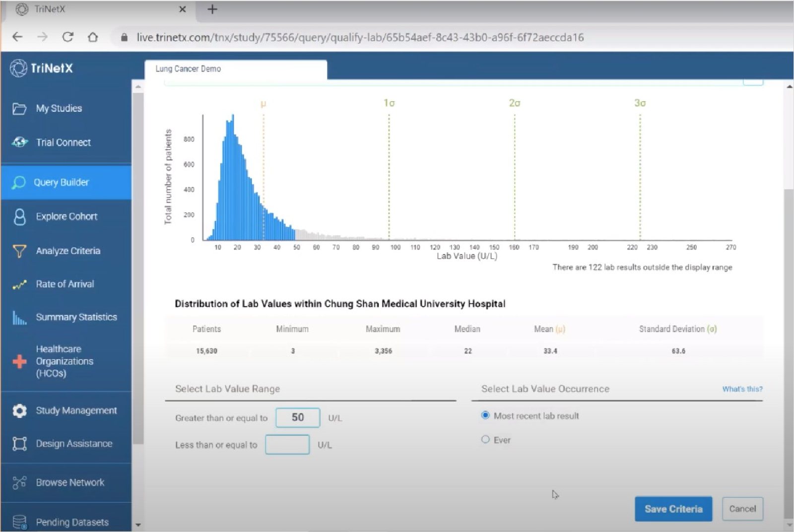Click the sidebar scrollbar up arrow

pos(138,87)
